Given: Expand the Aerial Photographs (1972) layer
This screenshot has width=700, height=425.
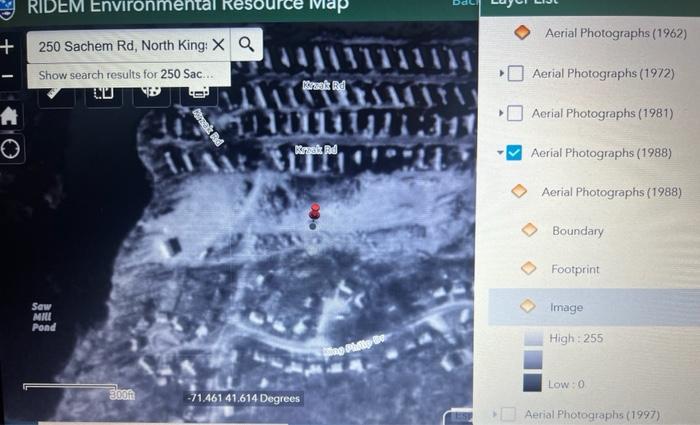Looking at the screenshot, I should [x=501, y=73].
